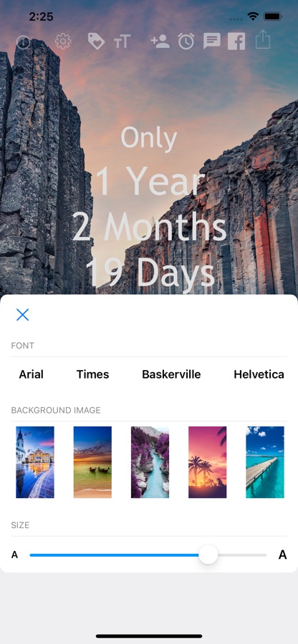Tap the message bubble icon

[212, 42]
